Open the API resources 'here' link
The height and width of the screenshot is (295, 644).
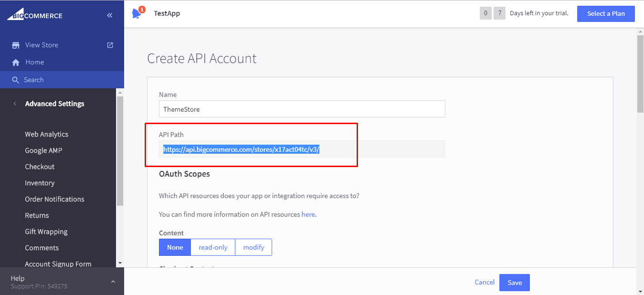coord(308,214)
